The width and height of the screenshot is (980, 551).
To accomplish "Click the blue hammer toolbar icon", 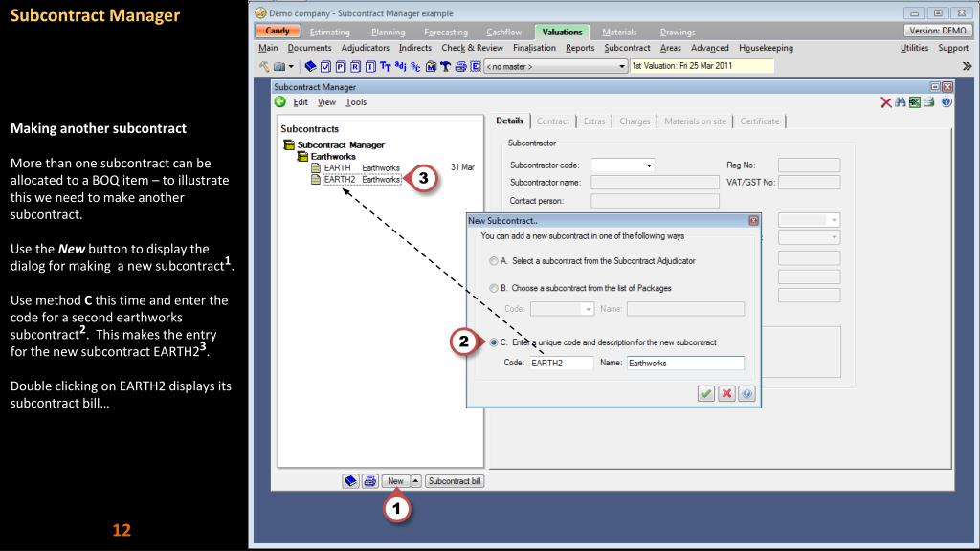I will click(445, 66).
